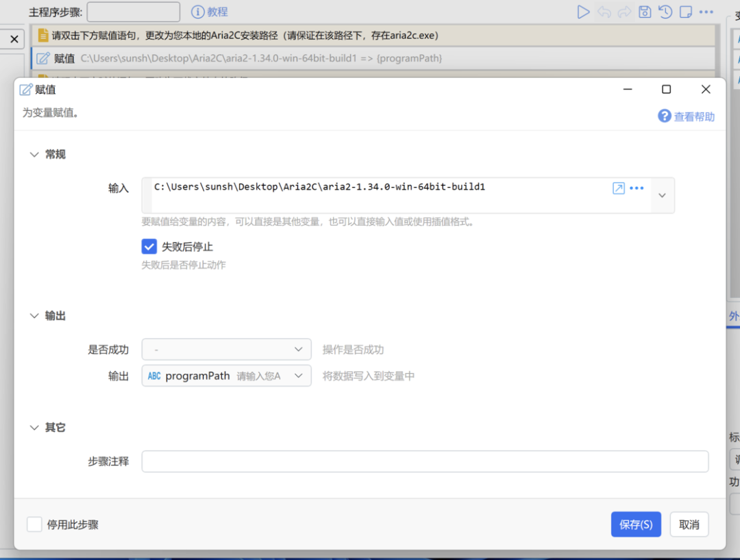Click the redo arrow in toolbar

[624, 12]
